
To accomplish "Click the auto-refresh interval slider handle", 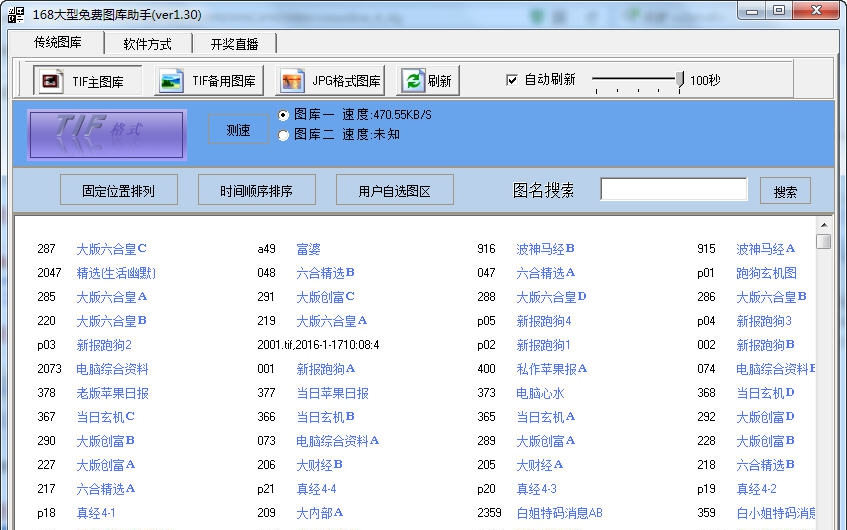I will pos(680,80).
